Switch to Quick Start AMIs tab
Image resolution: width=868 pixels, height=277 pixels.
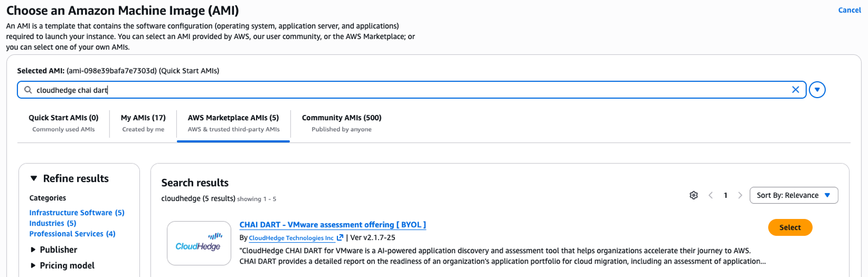[63, 123]
